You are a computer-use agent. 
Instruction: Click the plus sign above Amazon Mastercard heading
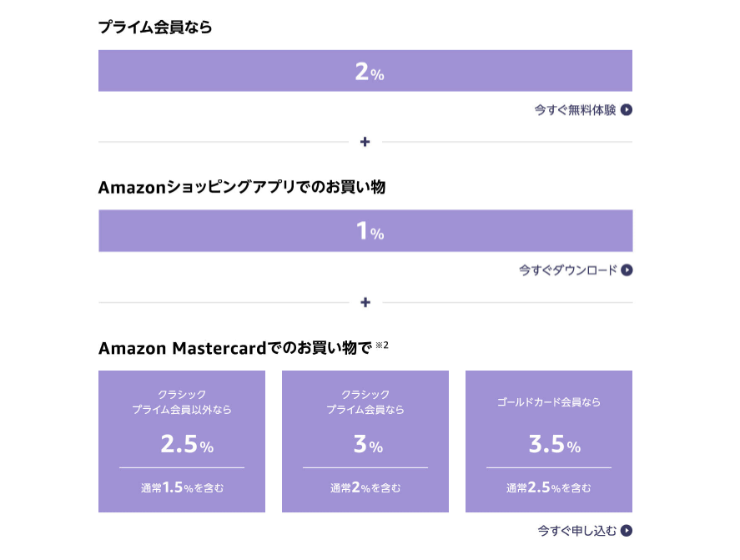pyautogui.click(x=365, y=302)
